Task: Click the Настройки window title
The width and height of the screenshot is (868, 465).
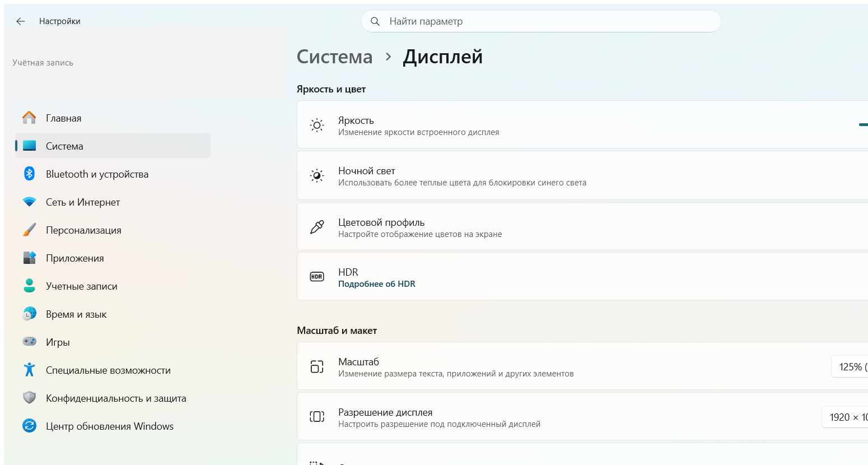Action: coord(60,21)
